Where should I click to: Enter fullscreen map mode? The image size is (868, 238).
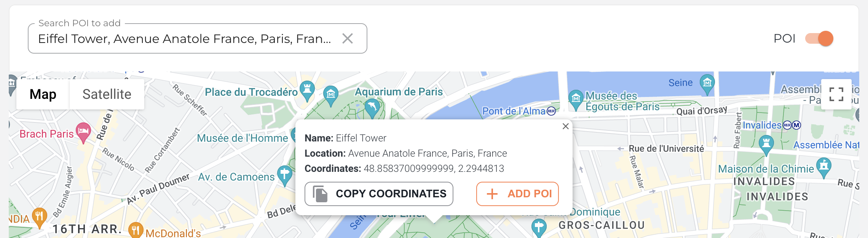(836, 94)
